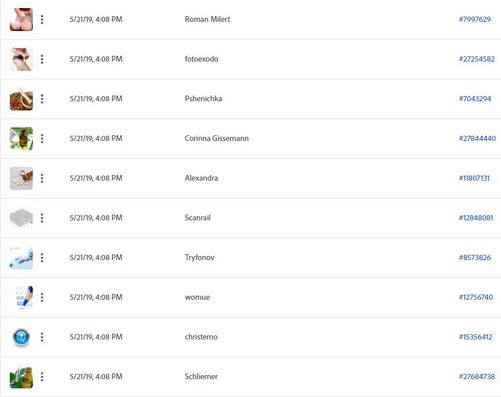Open asset link #27684738
The width and height of the screenshot is (501, 397).
coord(477,377)
